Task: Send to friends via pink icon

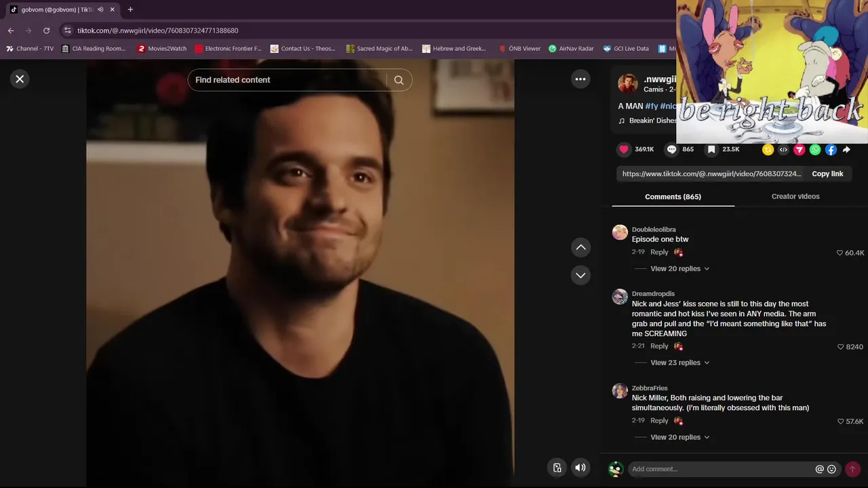Action: pyautogui.click(x=800, y=150)
